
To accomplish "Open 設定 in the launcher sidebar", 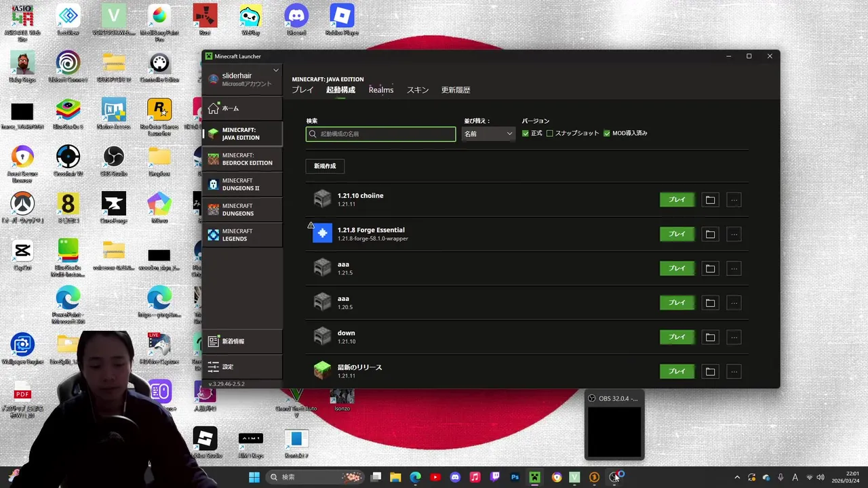I will (242, 367).
